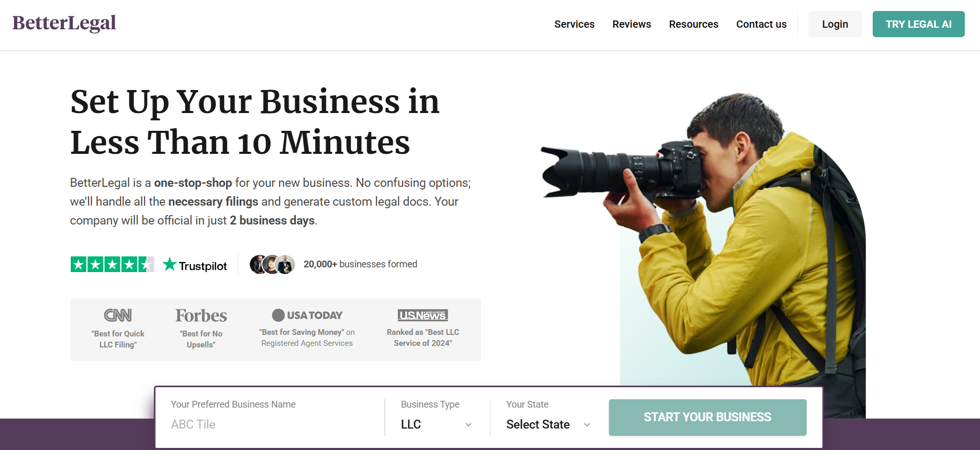Click the 'one-stop-shop' bold text

tap(193, 183)
